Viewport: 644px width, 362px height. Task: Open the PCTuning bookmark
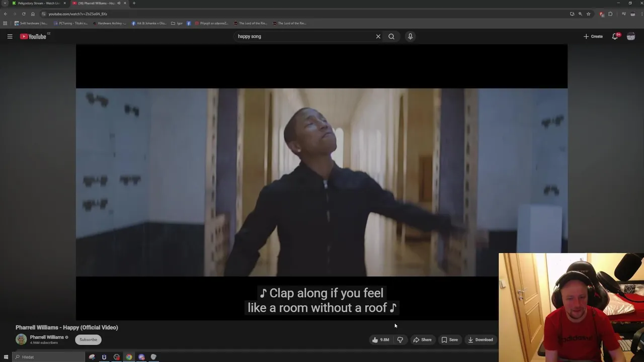(x=71, y=23)
